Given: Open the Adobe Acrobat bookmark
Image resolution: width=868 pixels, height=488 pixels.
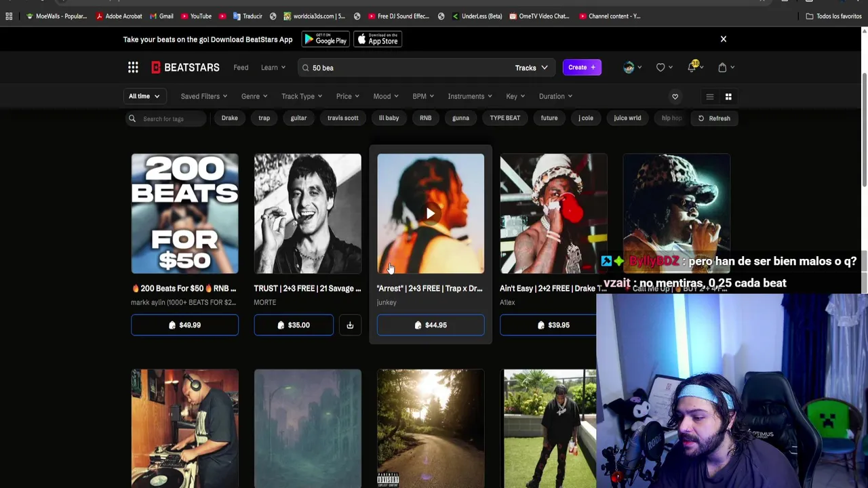Looking at the screenshot, I should tap(119, 16).
